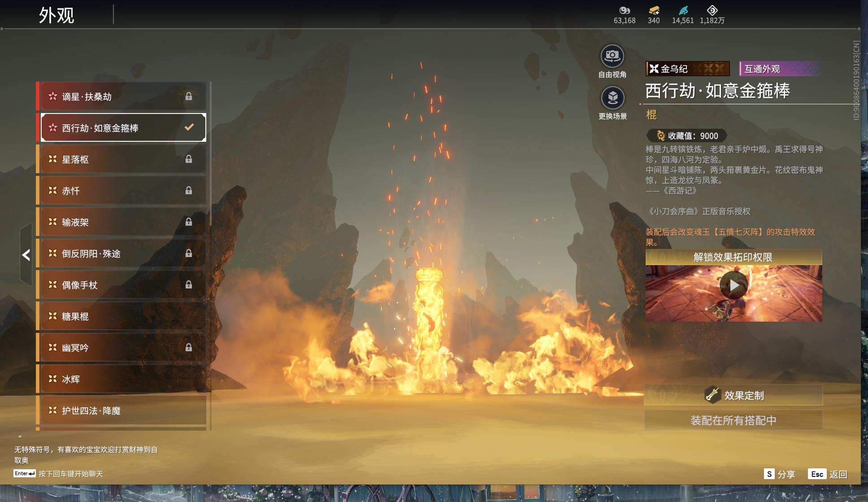
Task: Click the 340 gold ticket currency icon
Action: coord(654,10)
